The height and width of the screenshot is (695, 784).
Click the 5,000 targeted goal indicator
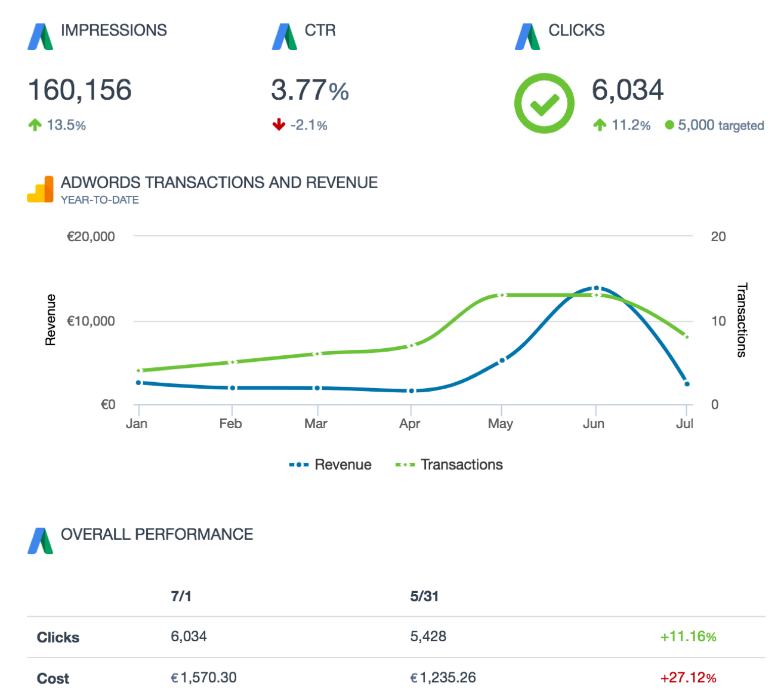(715, 125)
